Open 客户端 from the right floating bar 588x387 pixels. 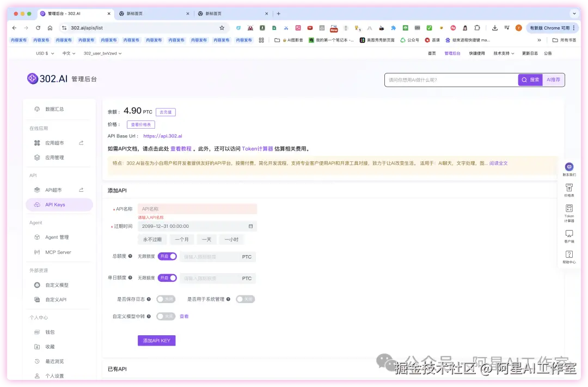coord(569,237)
